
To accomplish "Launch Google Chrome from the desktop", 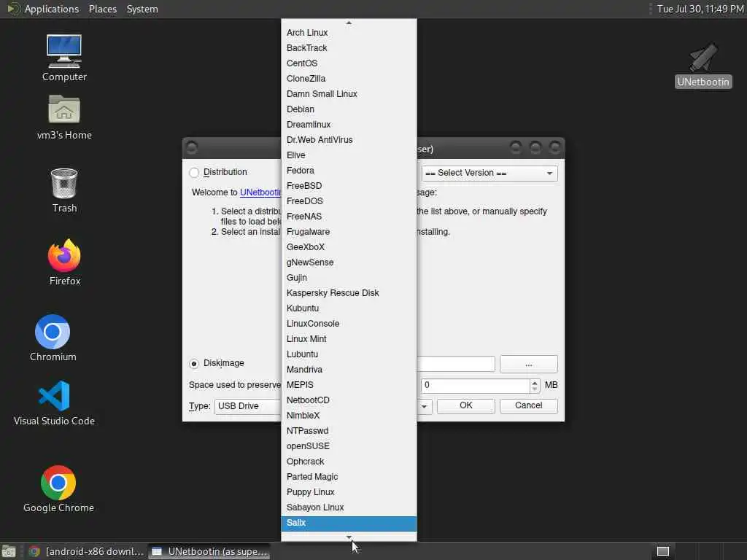I will (x=58, y=489).
